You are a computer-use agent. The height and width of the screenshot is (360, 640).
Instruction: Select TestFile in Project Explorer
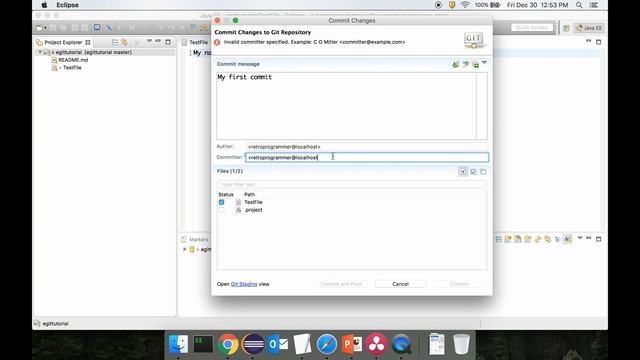click(x=72, y=68)
